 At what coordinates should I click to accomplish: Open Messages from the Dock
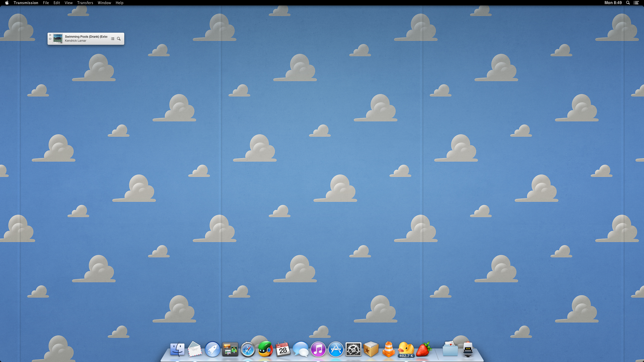[x=301, y=349]
